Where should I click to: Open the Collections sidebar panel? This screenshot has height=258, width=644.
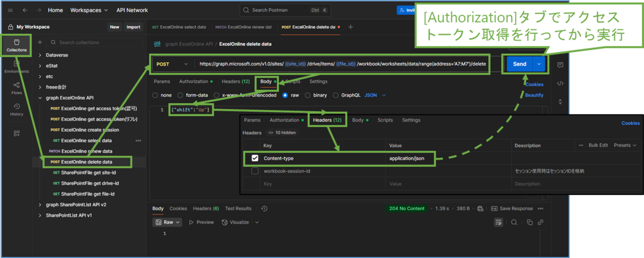coord(16,45)
